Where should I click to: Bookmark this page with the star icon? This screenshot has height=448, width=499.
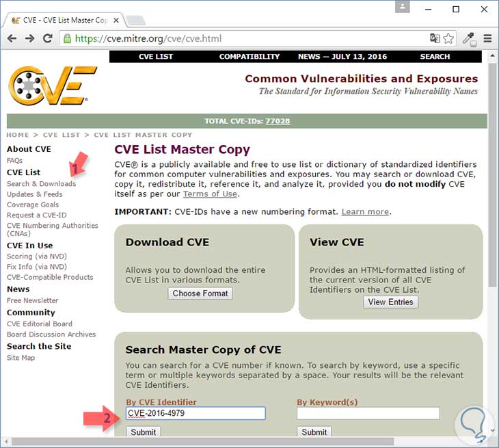(448, 38)
